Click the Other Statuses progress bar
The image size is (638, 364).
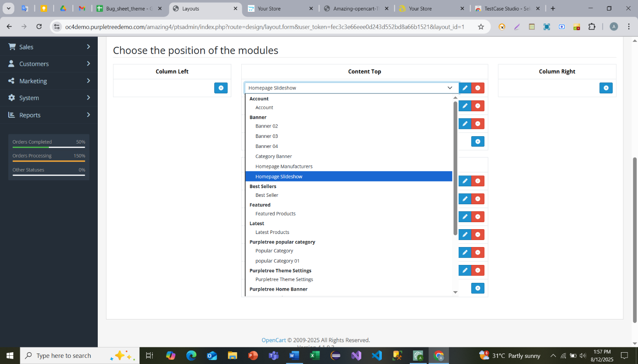(x=49, y=175)
